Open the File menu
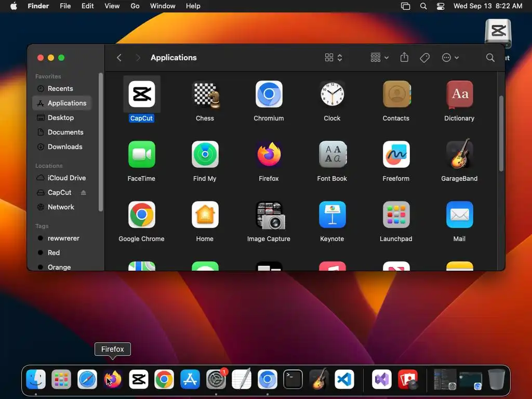 [65, 6]
